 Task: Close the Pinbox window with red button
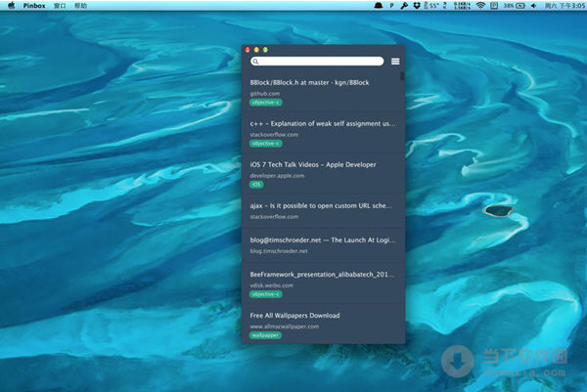coord(248,50)
